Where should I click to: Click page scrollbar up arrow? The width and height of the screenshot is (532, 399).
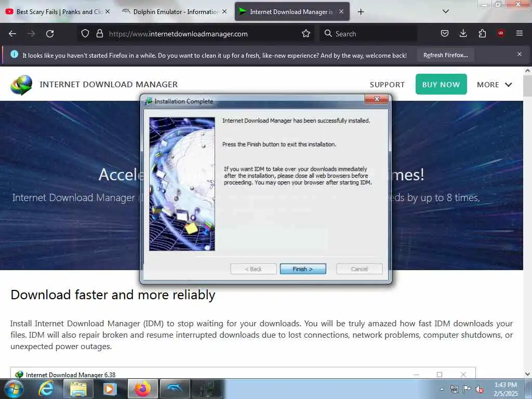[527, 71]
